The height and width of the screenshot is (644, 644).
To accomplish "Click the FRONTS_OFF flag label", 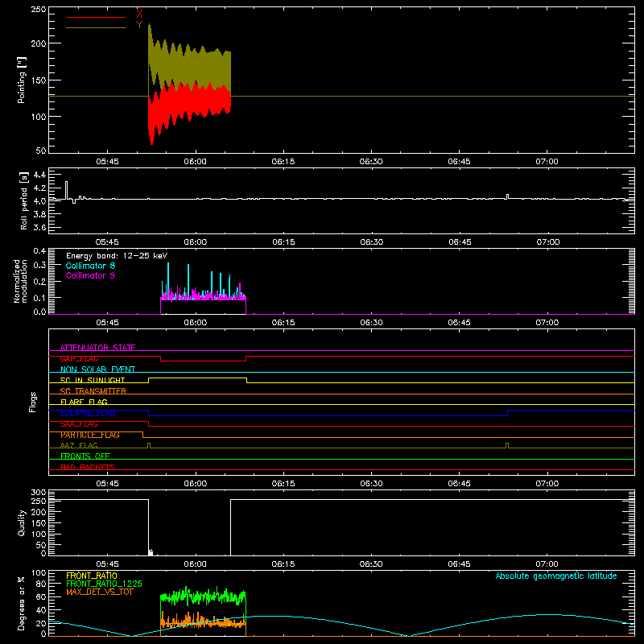I will pyautogui.click(x=85, y=456).
